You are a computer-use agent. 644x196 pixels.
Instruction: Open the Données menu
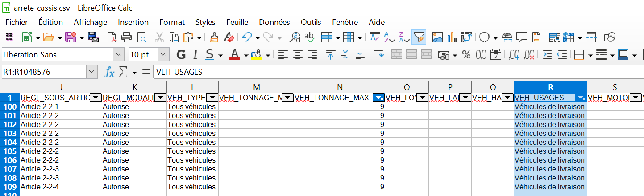pos(274,22)
